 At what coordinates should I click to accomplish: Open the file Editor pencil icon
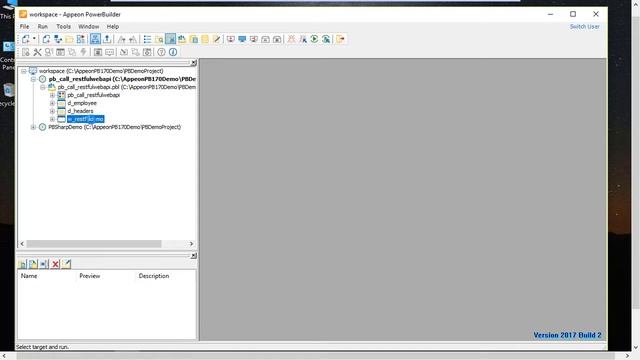click(x=216, y=39)
